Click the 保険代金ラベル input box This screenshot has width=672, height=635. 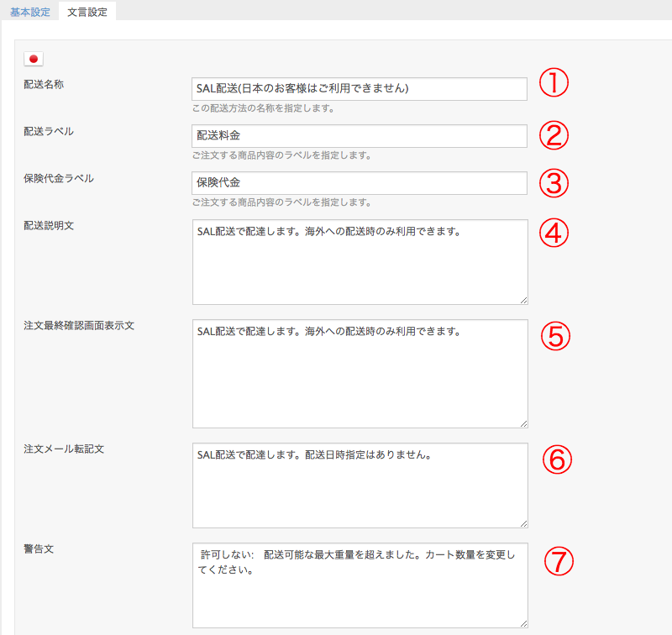tap(360, 183)
